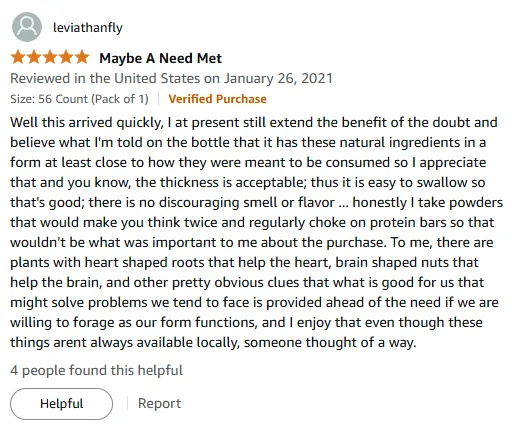Click the "(Pack of 1)" text
Viewport: 520px width, 430px height.
[120, 99]
